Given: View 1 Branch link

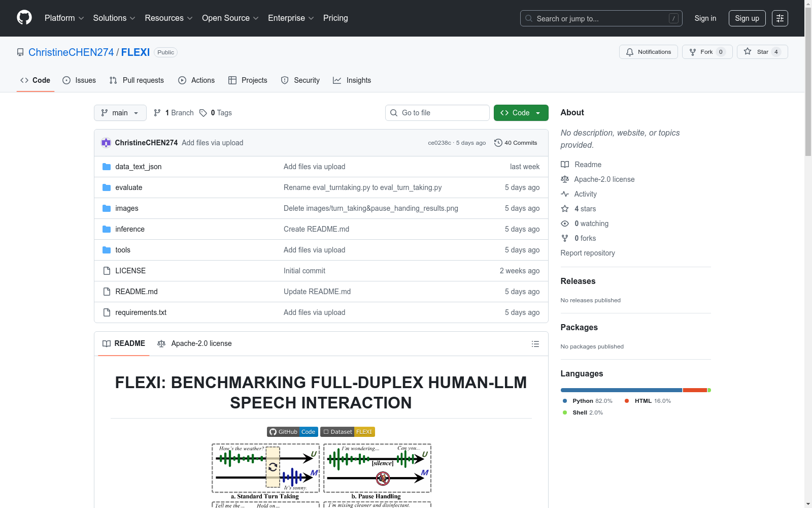Looking at the screenshot, I should coord(174,113).
